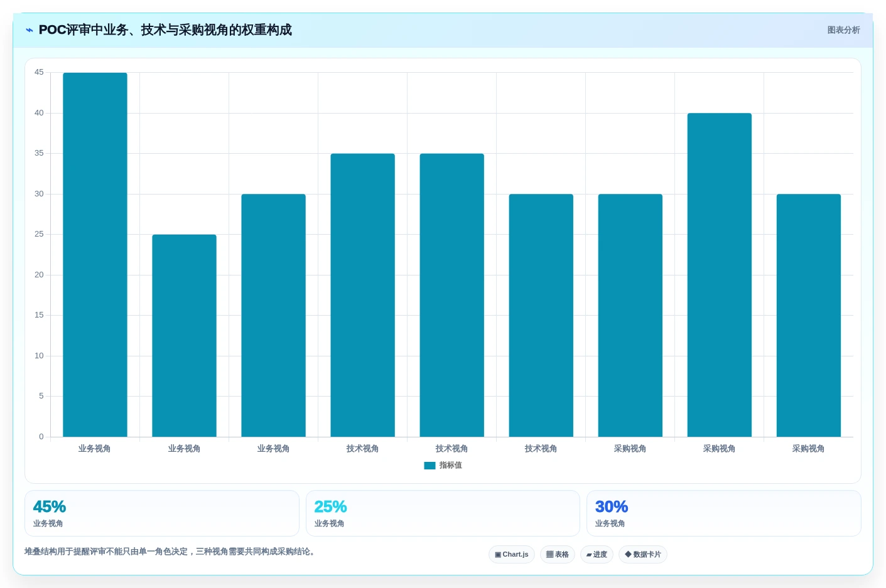
Task: Click the y-axis tick label 20
Action: (39, 275)
